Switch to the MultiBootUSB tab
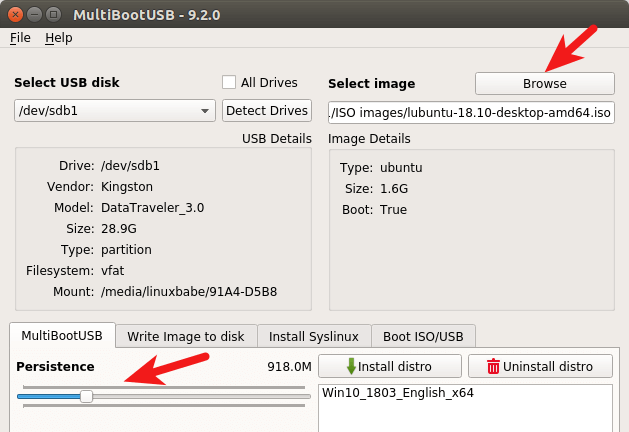Image resolution: width=629 pixels, height=432 pixels. [62, 336]
